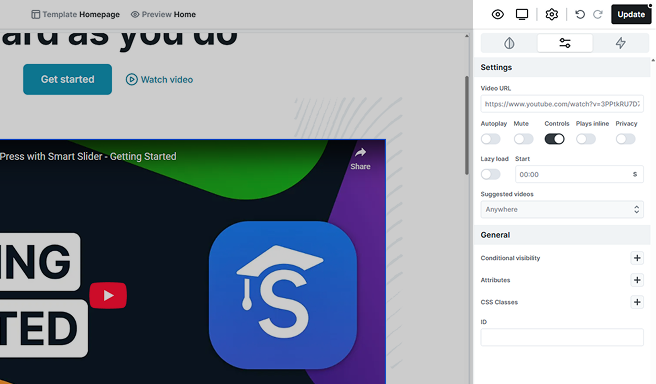Click the Video URL input field
This screenshot has width=656, height=384.
[562, 104]
